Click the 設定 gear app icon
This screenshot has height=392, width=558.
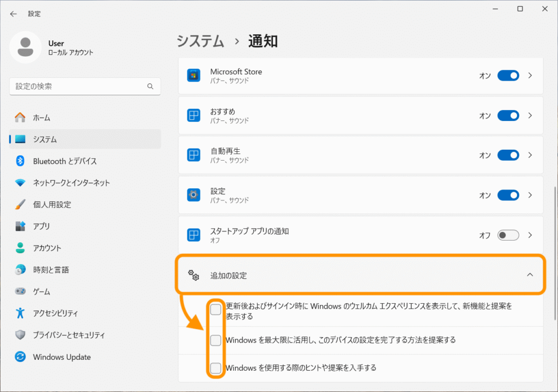[x=193, y=195]
